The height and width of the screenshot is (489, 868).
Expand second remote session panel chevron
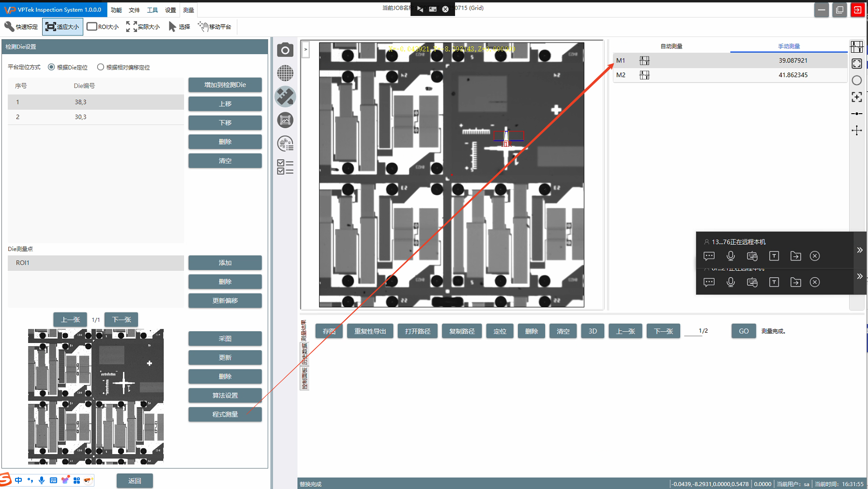(859, 276)
